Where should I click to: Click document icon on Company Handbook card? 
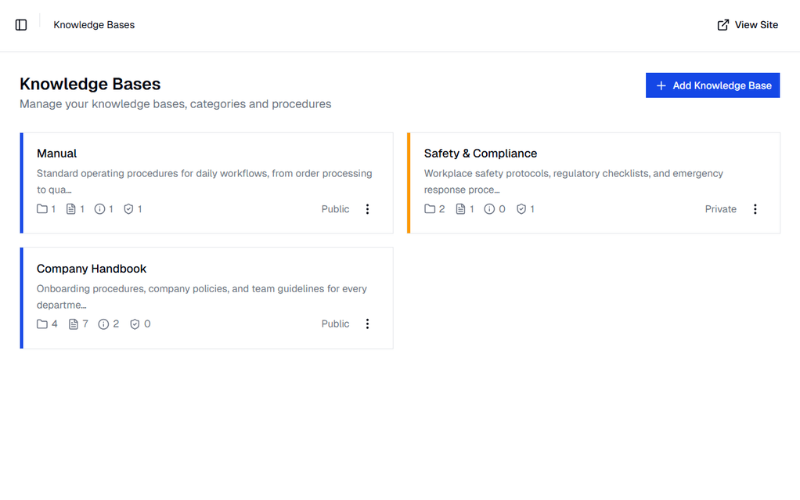tap(73, 324)
